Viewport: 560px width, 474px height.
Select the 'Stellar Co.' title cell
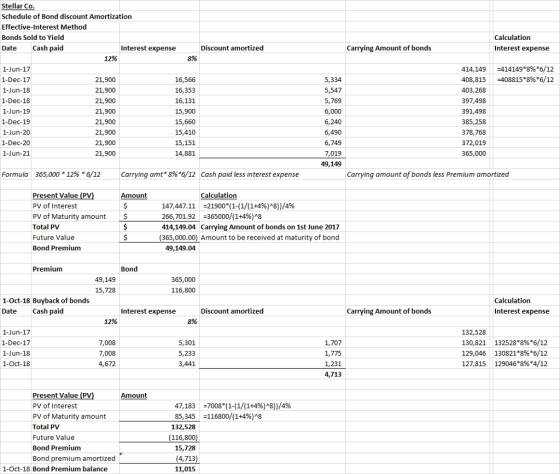pos(18,6)
